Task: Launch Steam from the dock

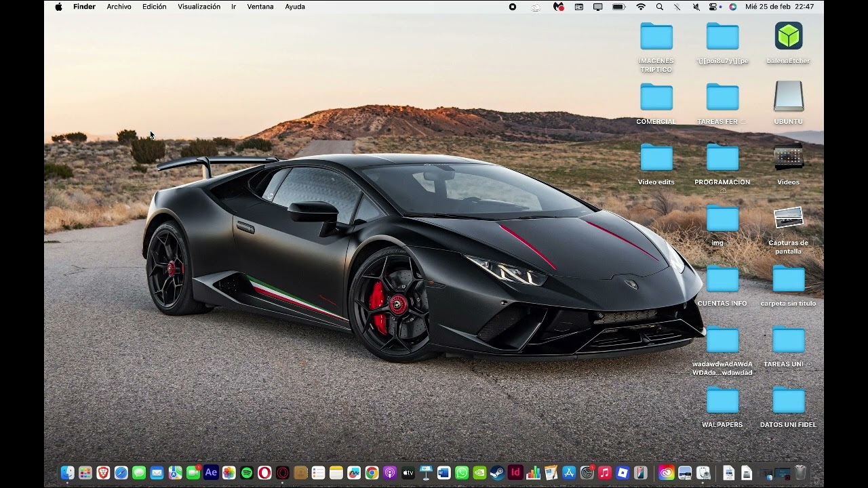Action: 498,472
